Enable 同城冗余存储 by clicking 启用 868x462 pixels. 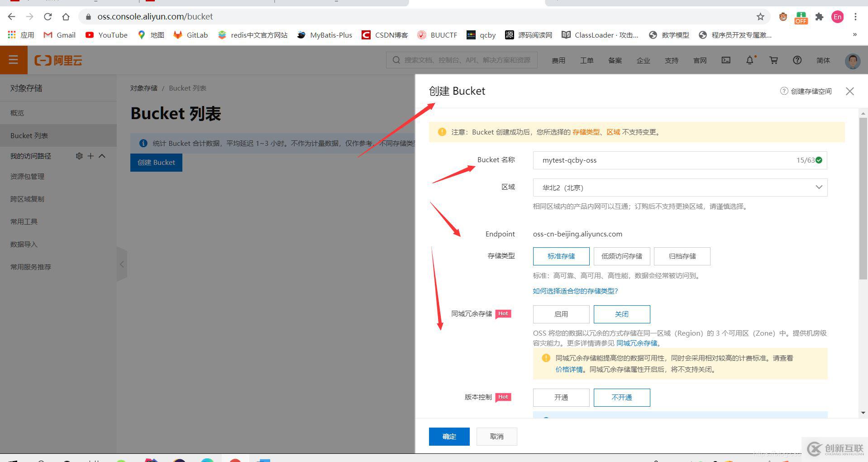coord(561,314)
